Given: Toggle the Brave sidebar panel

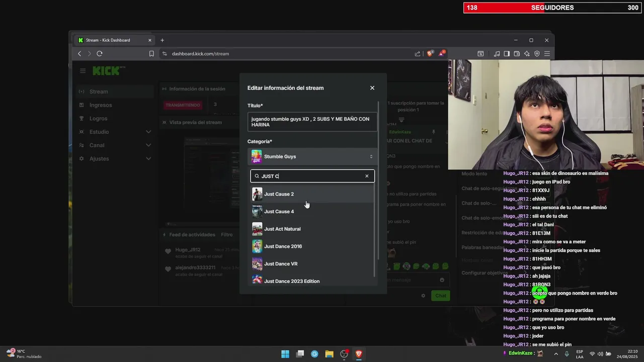Looking at the screenshot, I should click(x=507, y=54).
